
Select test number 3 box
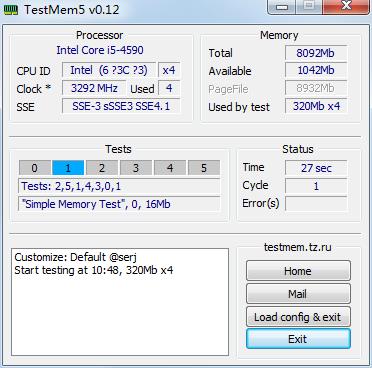[136, 168]
